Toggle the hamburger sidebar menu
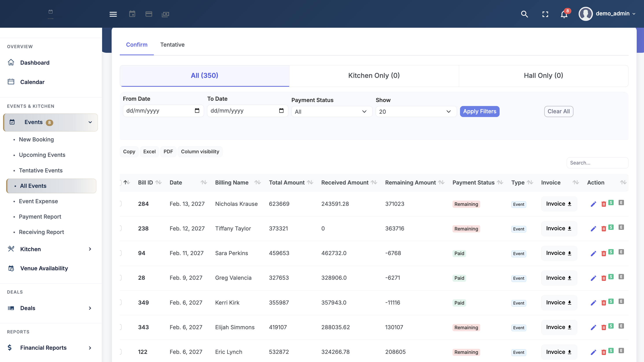Screen dimensions: 644x362 coord(113,14)
